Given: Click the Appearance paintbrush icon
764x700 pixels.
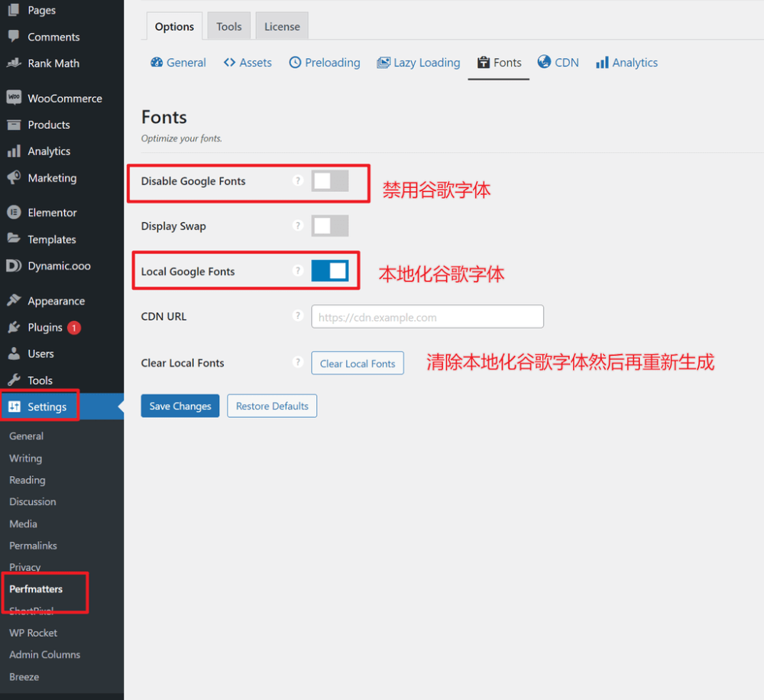Looking at the screenshot, I should pyautogui.click(x=14, y=300).
